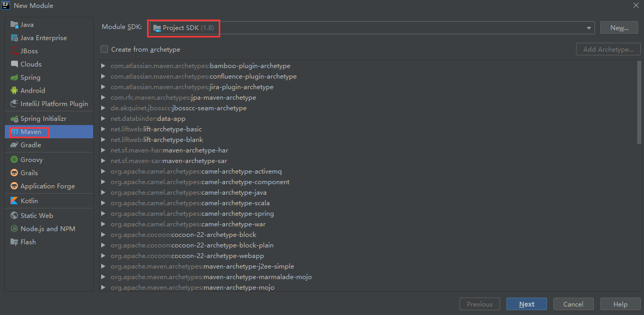Click the New... SDK button
The height and width of the screenshot is (315, 644).
(x=619, y=28)
